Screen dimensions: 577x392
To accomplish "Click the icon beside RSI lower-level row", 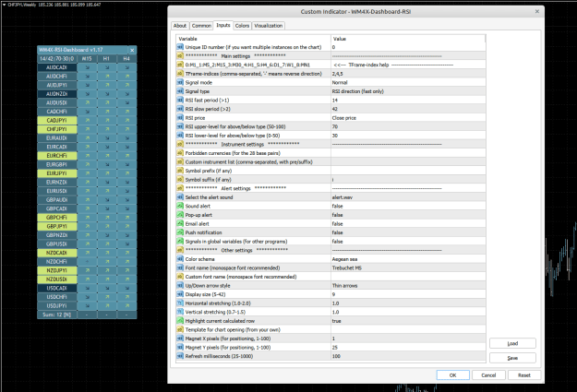I will pyautogui.click(x=180, y=136).
